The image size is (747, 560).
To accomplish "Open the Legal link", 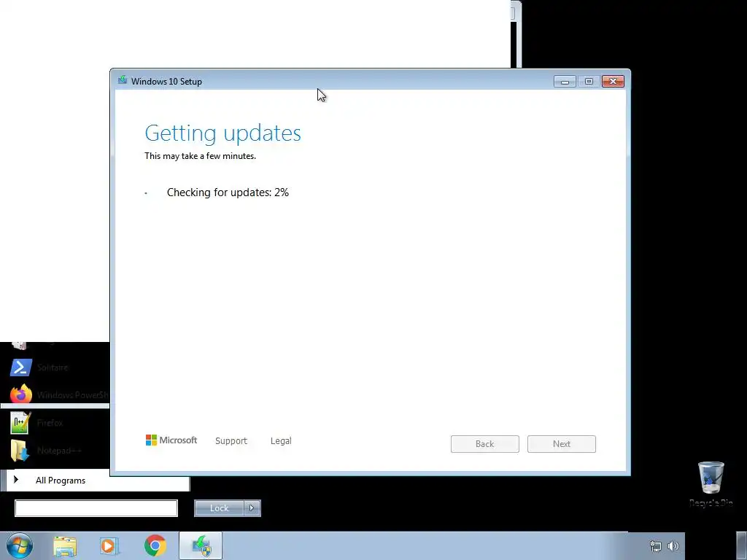I will click(x=281, y=441).
